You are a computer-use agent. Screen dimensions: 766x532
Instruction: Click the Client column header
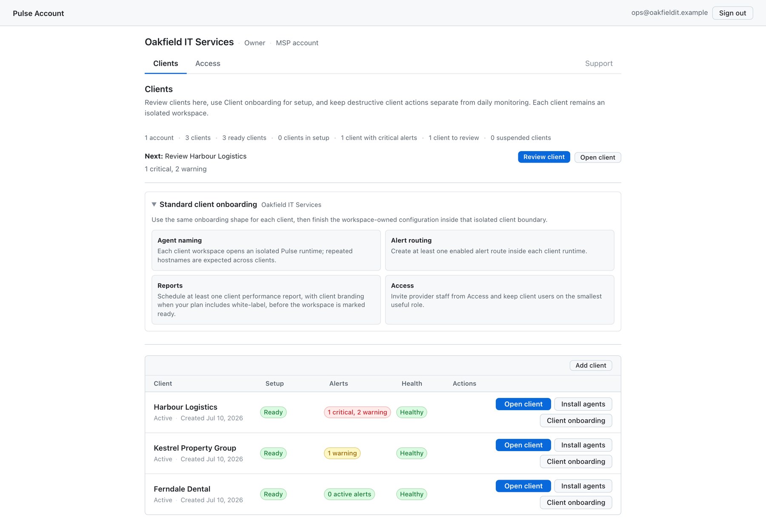[x=163, y=383]
